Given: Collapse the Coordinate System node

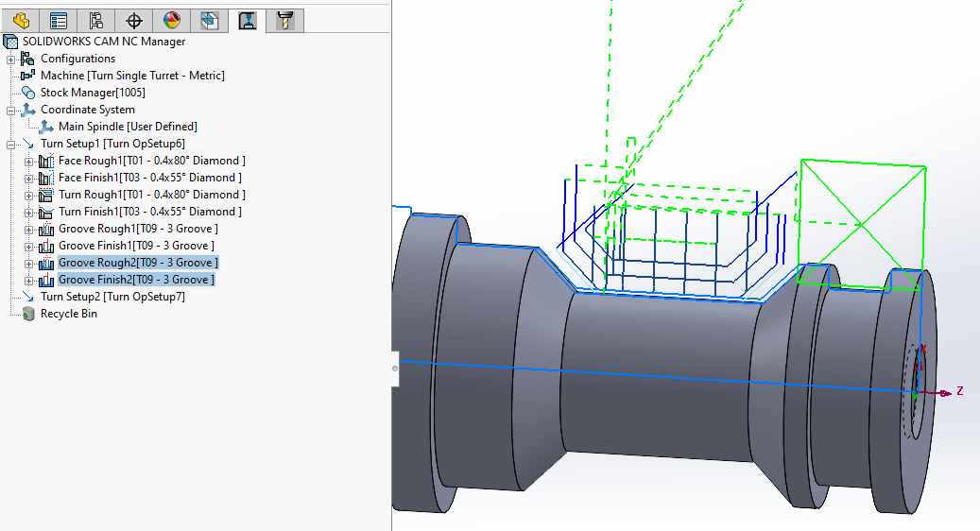Looking at the screenshot, I should point(11,110).
